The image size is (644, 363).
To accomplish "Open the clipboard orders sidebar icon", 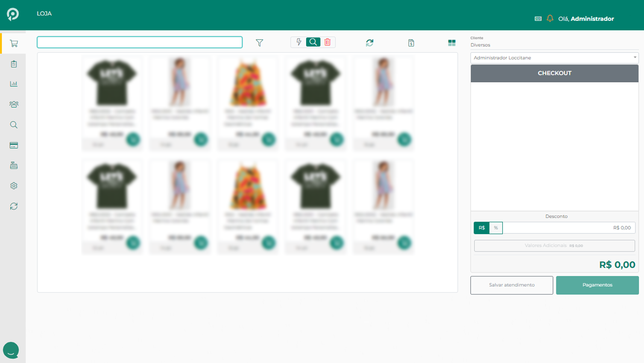I will click(14, 64).
